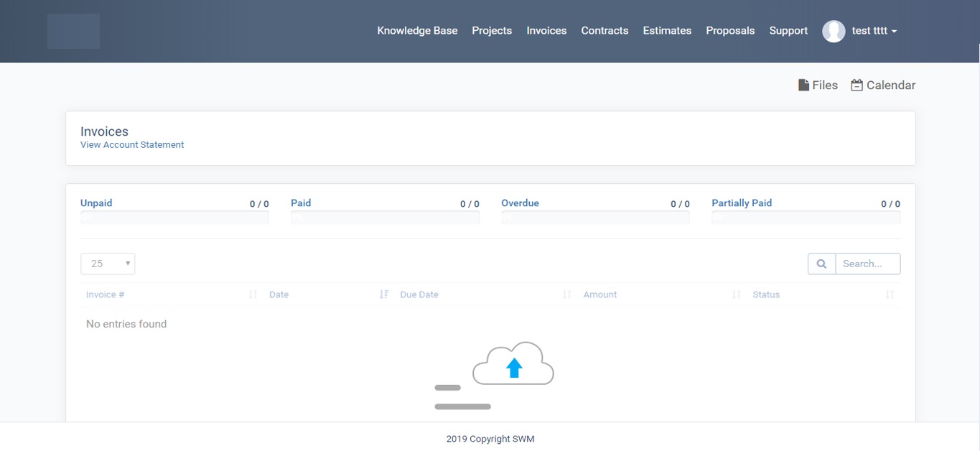Open the Contracts page
Screen dimensions: 980x451
pyautogui.click(x=605, y=31)
